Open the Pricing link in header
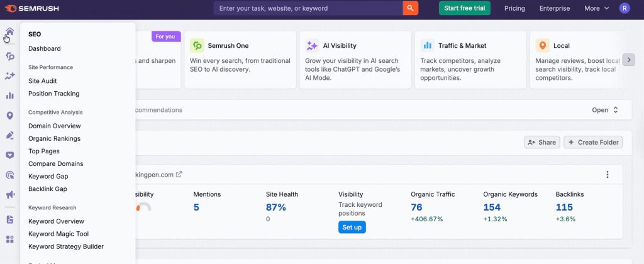The height and width of the screenshot is (264, 644). pos(514,8)
